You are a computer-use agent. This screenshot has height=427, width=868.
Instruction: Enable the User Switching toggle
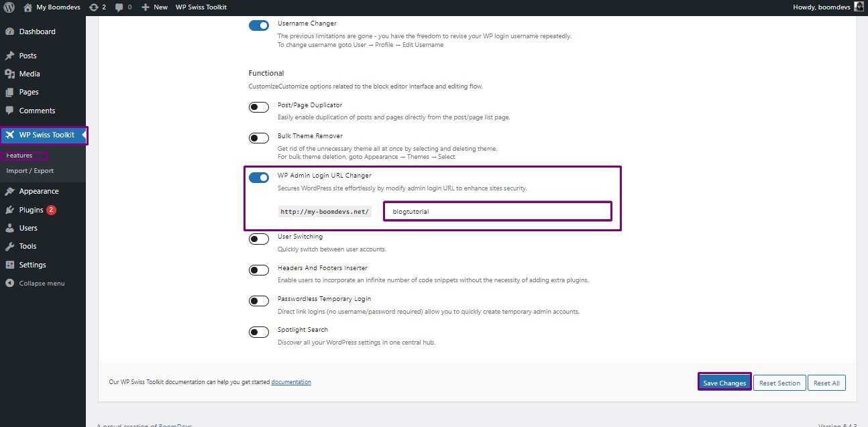259,239
